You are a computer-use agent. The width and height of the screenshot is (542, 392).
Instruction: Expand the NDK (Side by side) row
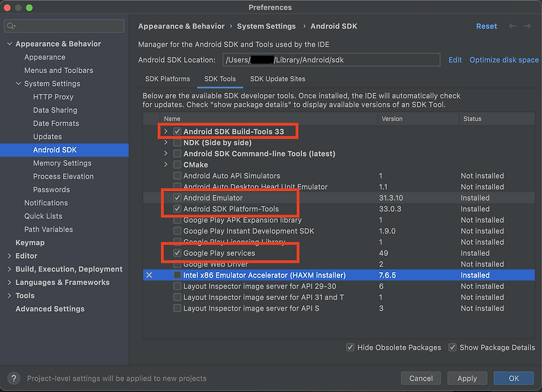165,142
